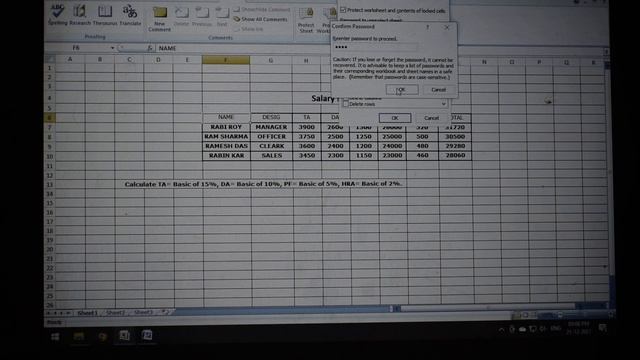Viewport: 640px width, 360px height.
Task: Click total cell showing 29280
Action: (455, 146)
